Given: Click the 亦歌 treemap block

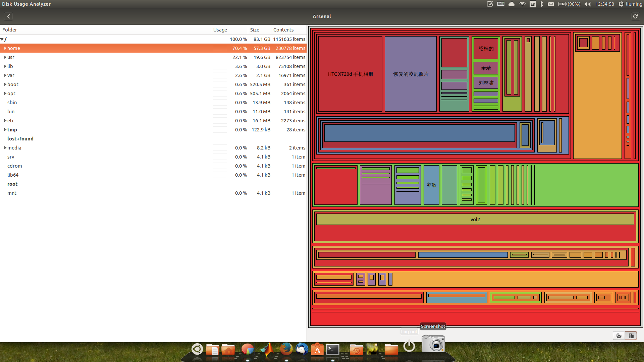Looking at the screenshot, I should pos(431,185).
